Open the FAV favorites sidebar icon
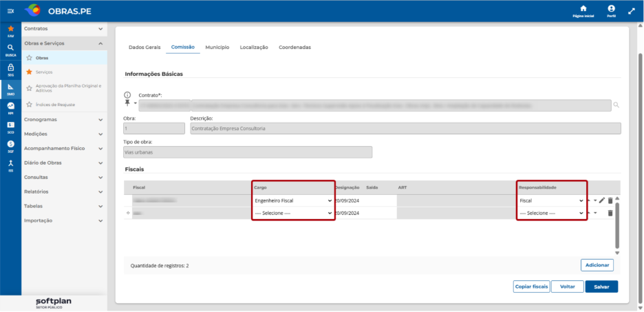 [x=11, y=31]
